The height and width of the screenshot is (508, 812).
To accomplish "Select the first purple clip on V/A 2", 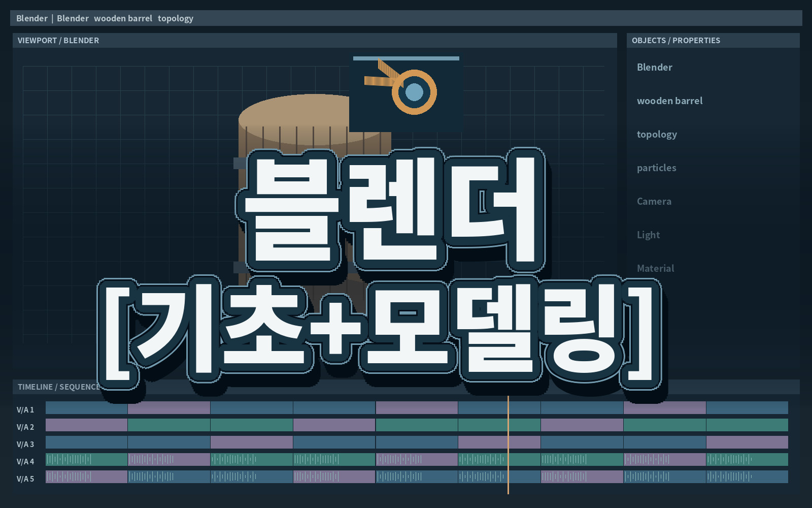I will [x=86, y=425].
